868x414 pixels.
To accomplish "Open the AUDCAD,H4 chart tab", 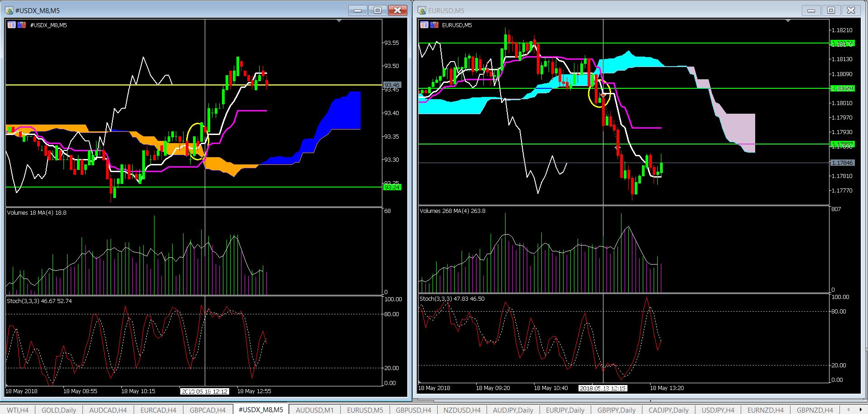I will pyautogui.click(x=108, y=409).
